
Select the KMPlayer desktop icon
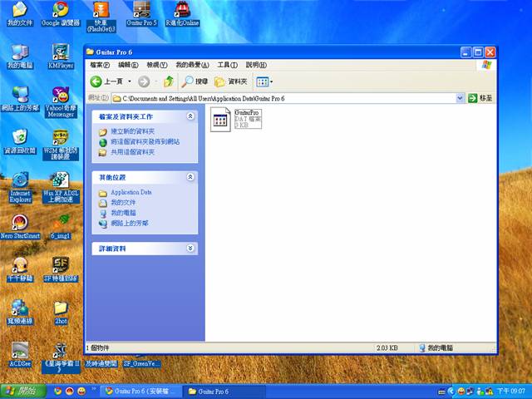tap(61, 57)
